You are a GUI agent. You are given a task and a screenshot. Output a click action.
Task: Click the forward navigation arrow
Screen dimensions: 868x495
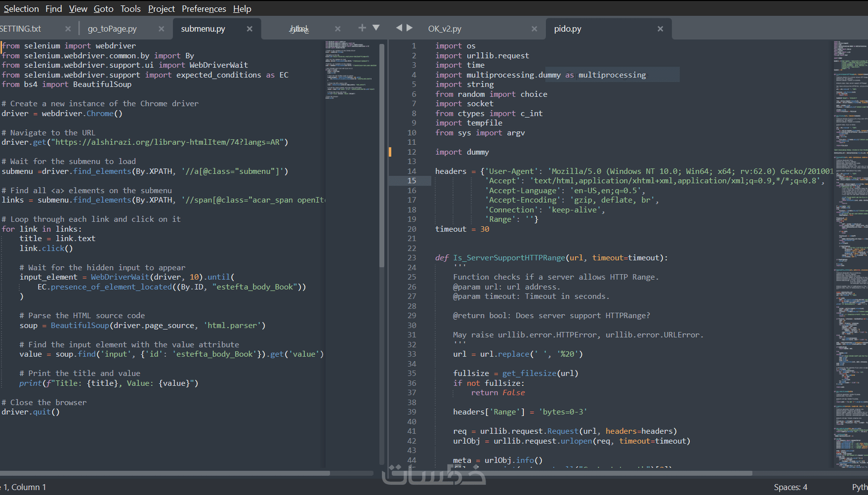pos(410,28)
